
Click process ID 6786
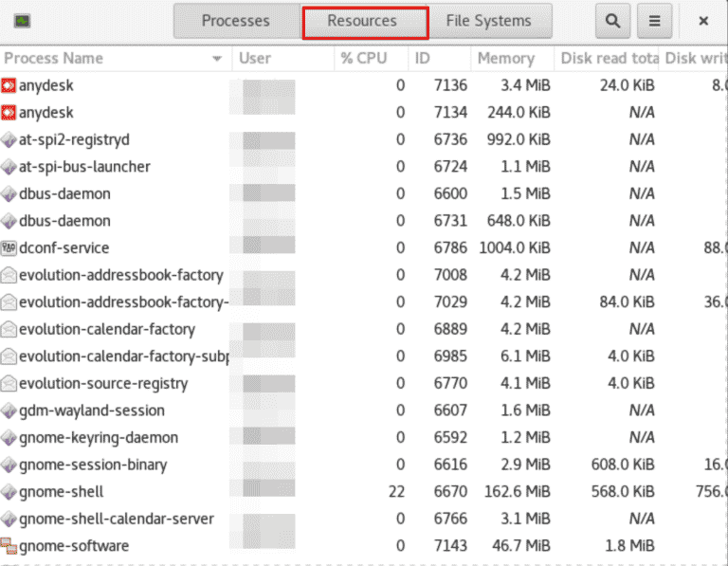pyautogui.click(x=450, y=248)
